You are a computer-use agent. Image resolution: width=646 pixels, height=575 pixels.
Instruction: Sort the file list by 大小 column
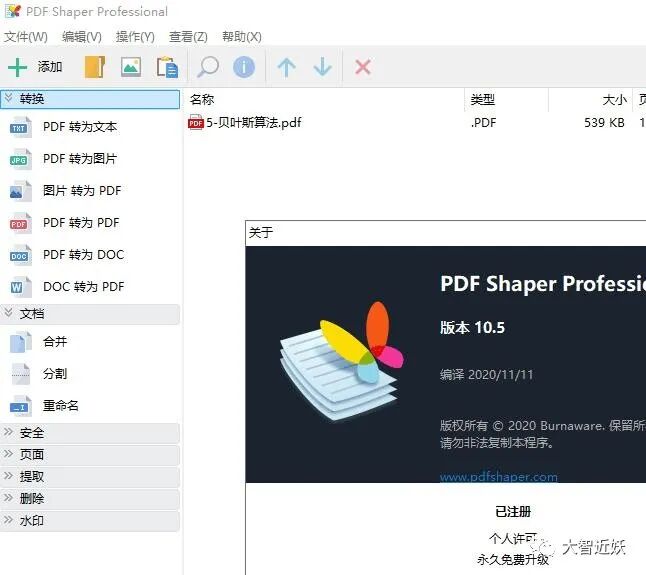[590, 100]
